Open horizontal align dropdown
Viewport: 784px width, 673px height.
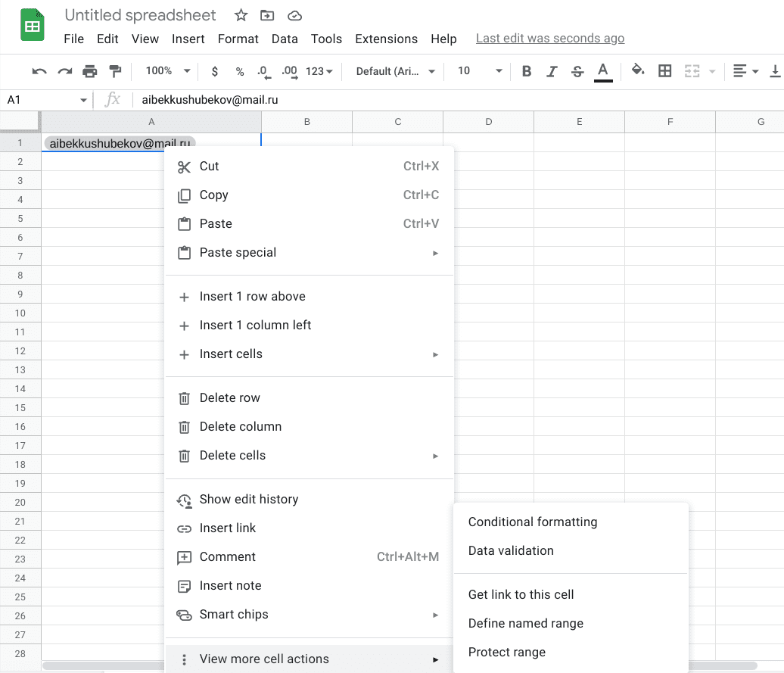(745, 71)
